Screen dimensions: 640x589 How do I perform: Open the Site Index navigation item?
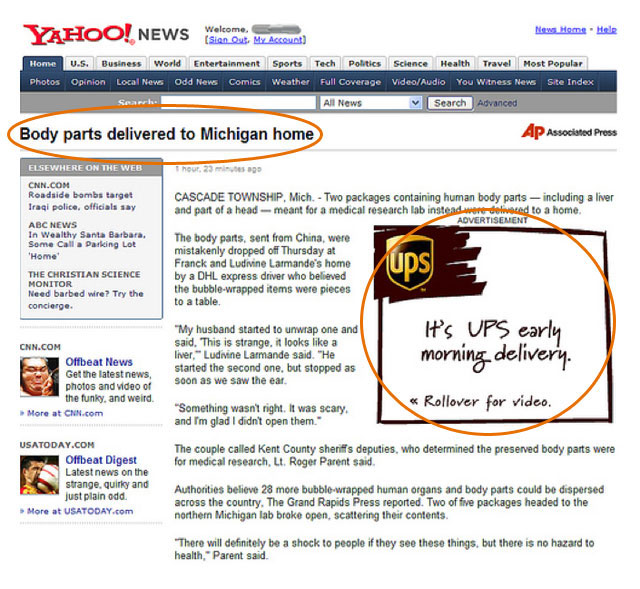tap(570, 82)
